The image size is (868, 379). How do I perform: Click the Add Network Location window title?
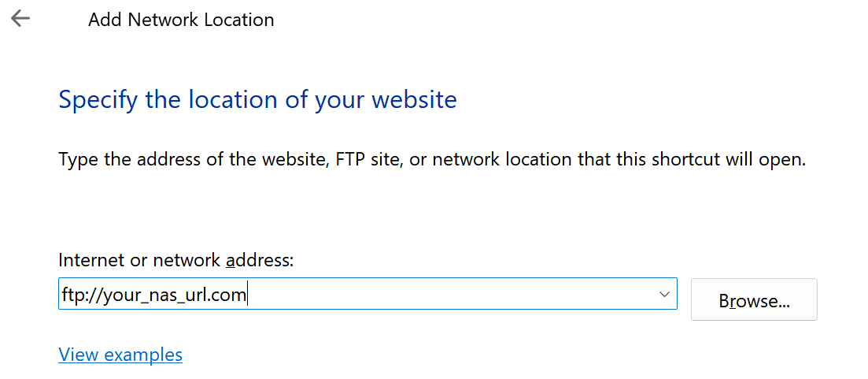[x=181, y=20]
